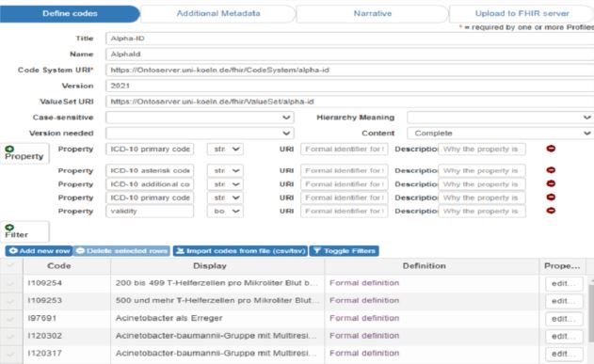594x364 pixels.
Task: Remove the ICD-10 additional code property
Action: [551, 183]
